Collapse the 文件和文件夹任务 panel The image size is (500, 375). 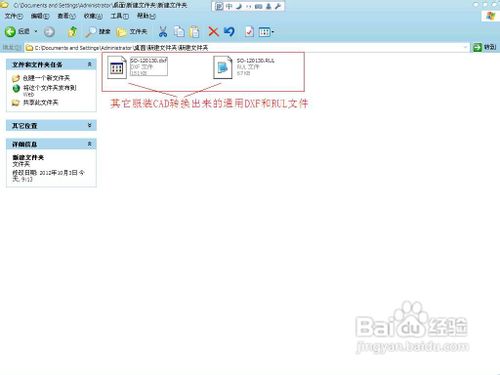coord(89,64)
